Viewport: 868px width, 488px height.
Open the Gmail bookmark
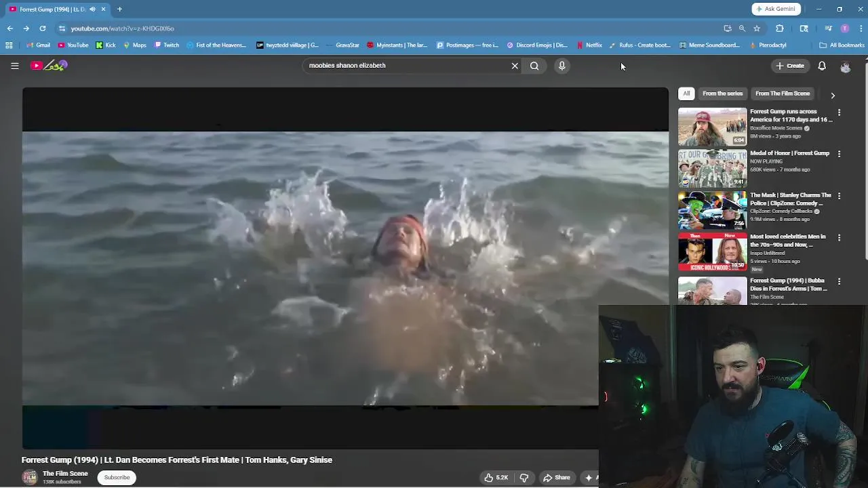tap(38, 45)
